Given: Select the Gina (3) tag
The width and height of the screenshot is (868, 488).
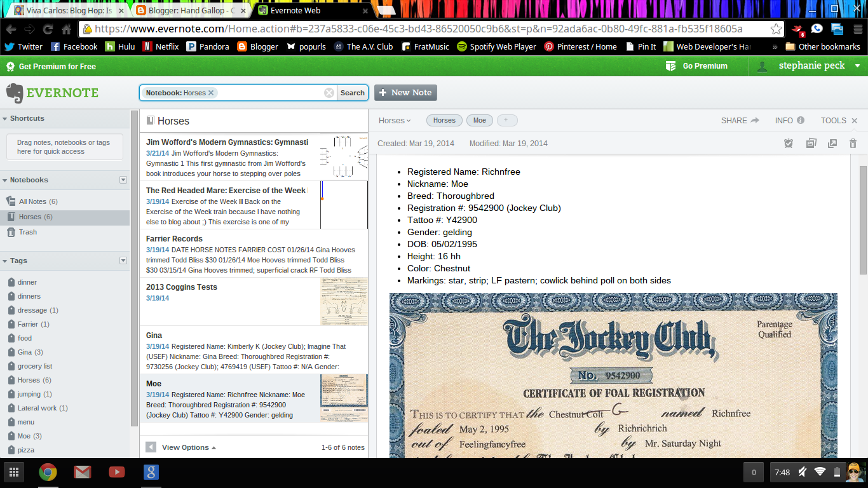Looking at the screenshot, I should pos(30,352).
